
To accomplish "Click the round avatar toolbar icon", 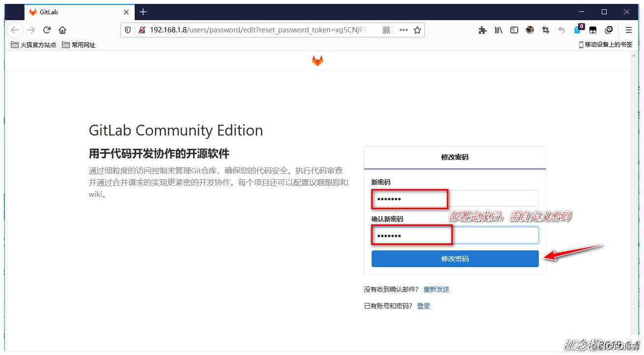I will (530, 30).
